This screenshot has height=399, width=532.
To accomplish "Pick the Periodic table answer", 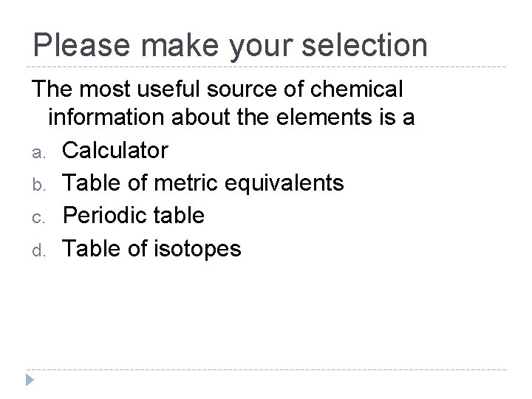I will coord(133,216).
